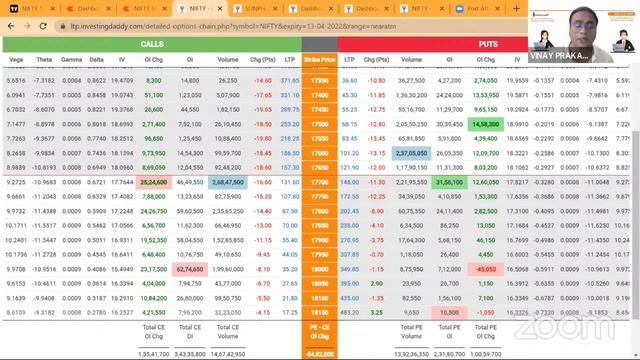This screenshot has width=640, height=360.
Task: Click the Total PE OI Chg footer label
Action: click(x=486, y=332)
